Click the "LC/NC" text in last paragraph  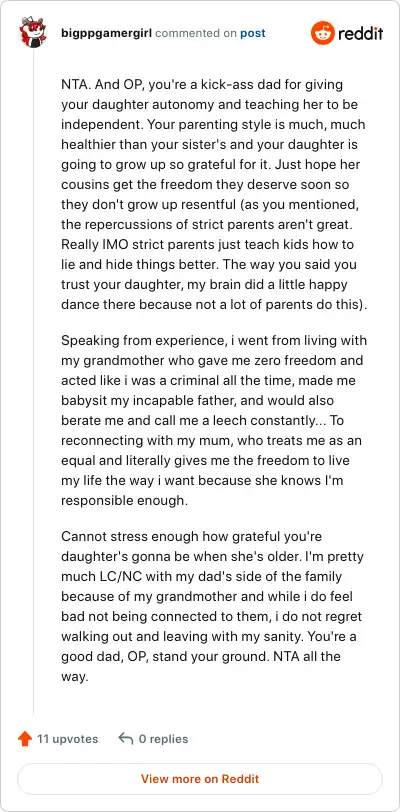click(113, 576)
